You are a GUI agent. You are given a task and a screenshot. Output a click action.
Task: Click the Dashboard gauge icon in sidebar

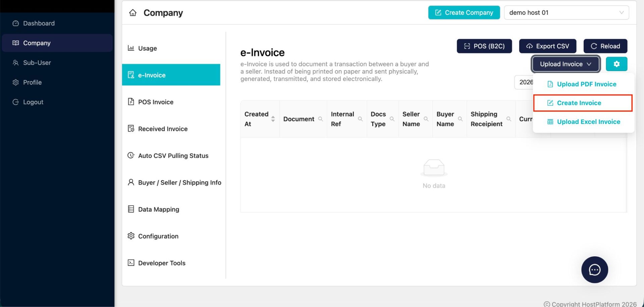pyautogui.click(x=15, y=23)
